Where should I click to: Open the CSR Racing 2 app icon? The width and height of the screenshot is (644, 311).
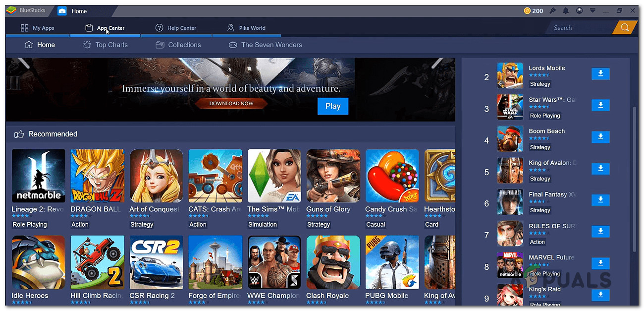(x=157, y=262)
